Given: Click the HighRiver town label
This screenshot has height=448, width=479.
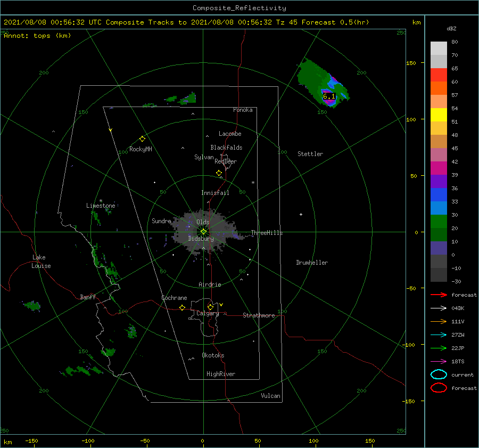Looking at the screenshot, I should (221, 374).
